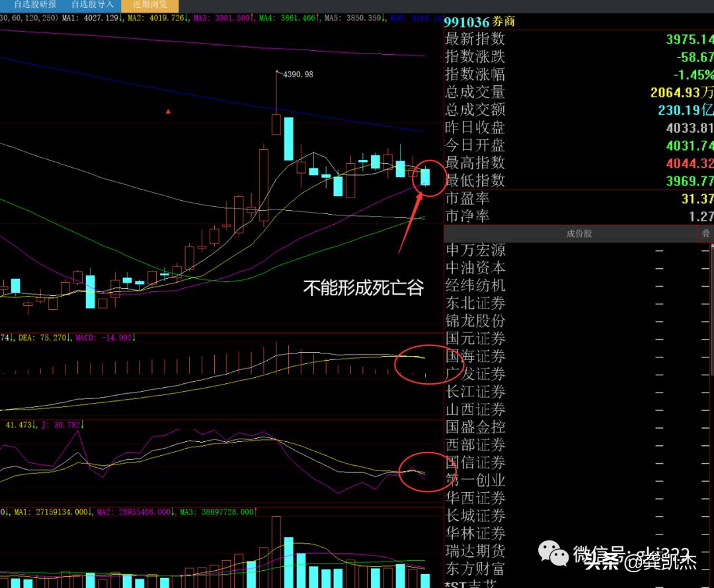Select 山西证券 in constituent list

click(475, 410)
